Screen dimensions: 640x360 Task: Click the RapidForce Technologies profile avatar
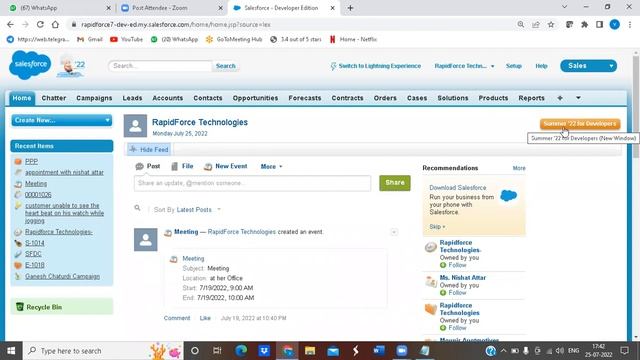(136, 126)
